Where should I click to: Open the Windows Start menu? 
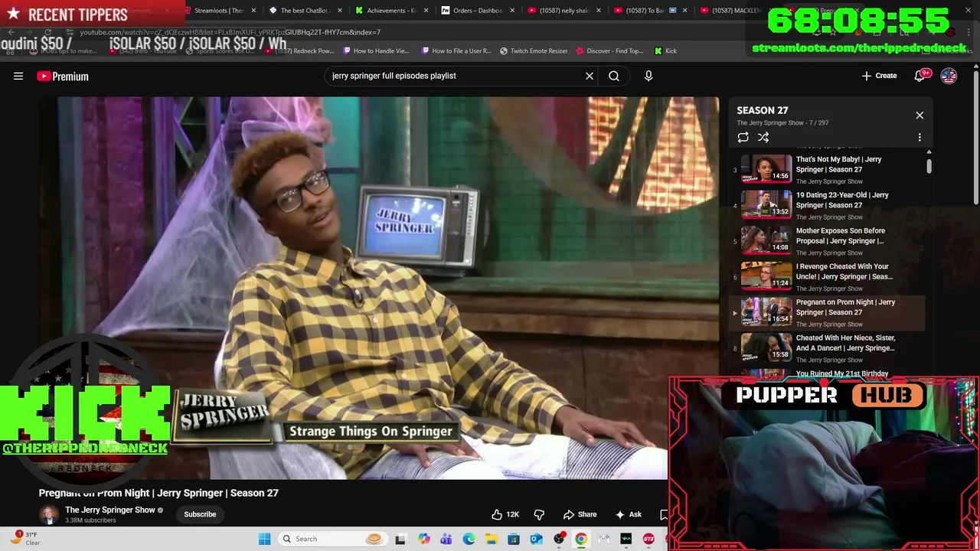[264, 539]
